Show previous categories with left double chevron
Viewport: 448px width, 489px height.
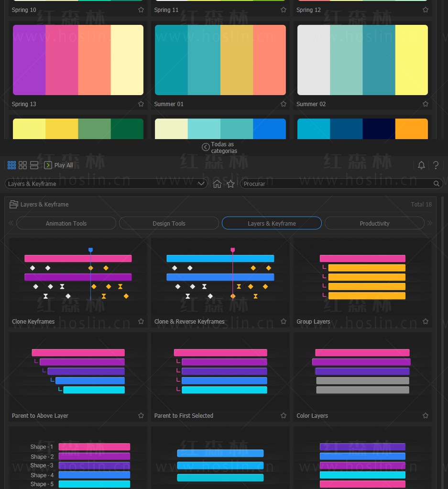pyautogui.click(x=11, y=223)
